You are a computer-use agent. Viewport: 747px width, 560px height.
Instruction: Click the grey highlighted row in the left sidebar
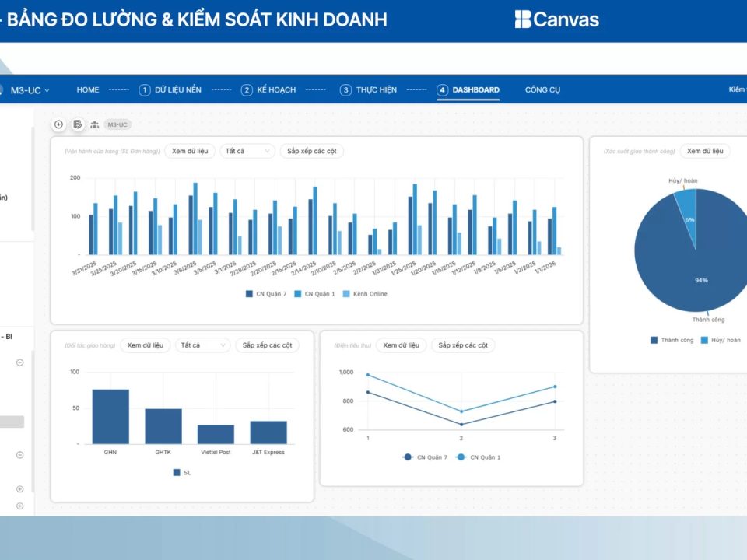[x=12, y=422]
